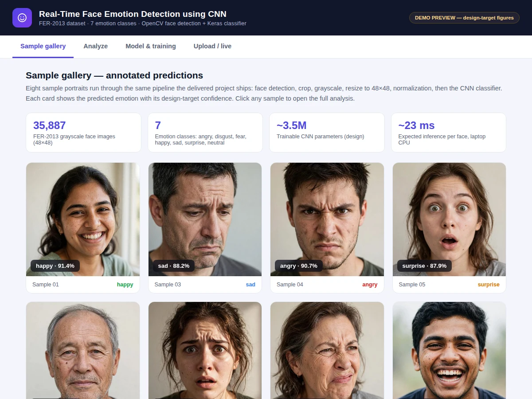Switch to the Analyze tab
The height and width of the screenshot is (399, 532).
point(96,46)
